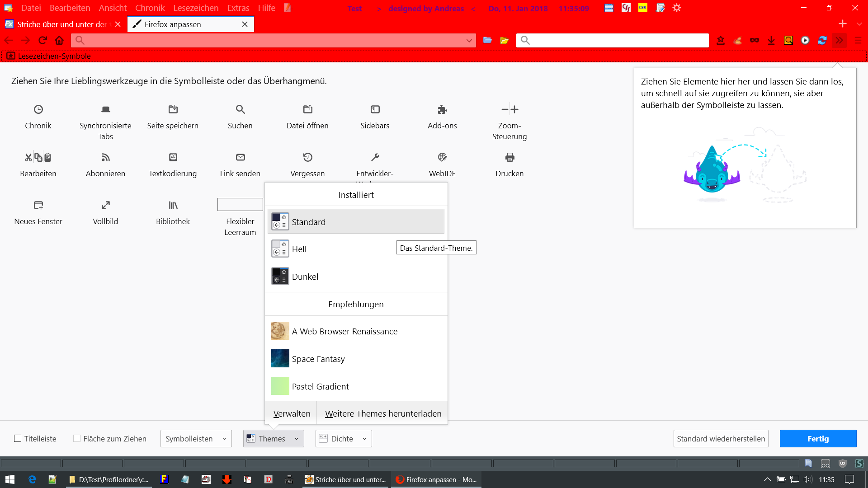Click the Link senden envelope icon
This screenshot has height=488, width=868.
(240, 157)
